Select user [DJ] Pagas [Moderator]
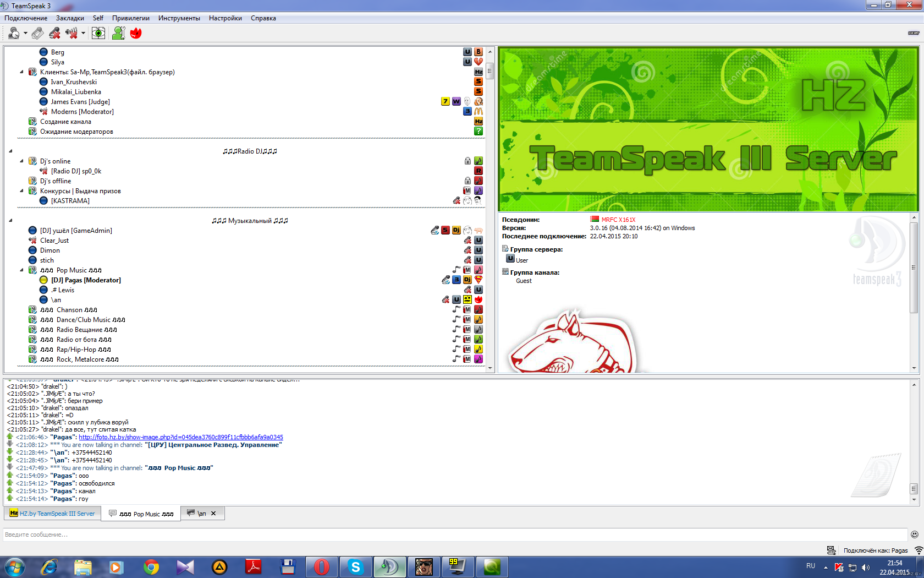924x578 pixels. click(86, 280)
